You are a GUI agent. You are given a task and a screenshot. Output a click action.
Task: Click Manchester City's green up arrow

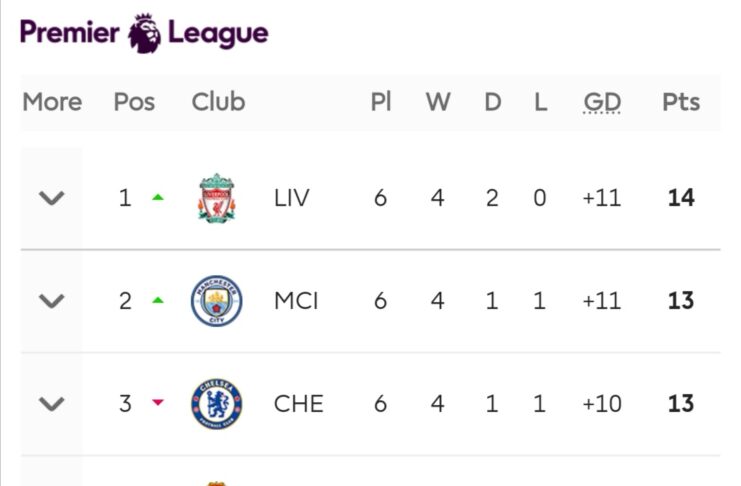157,301
